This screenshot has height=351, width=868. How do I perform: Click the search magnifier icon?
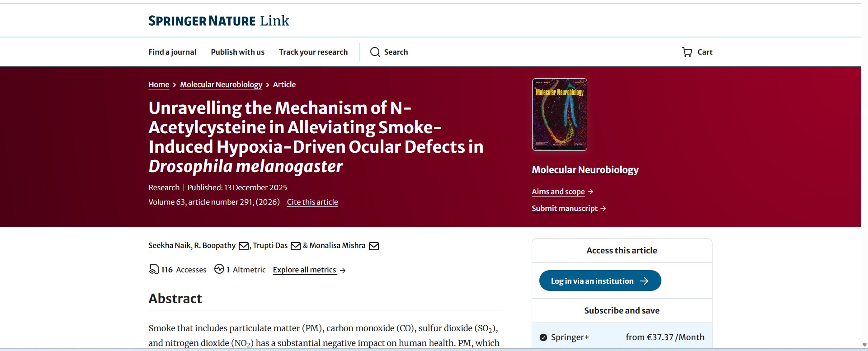tap(375, 52)
